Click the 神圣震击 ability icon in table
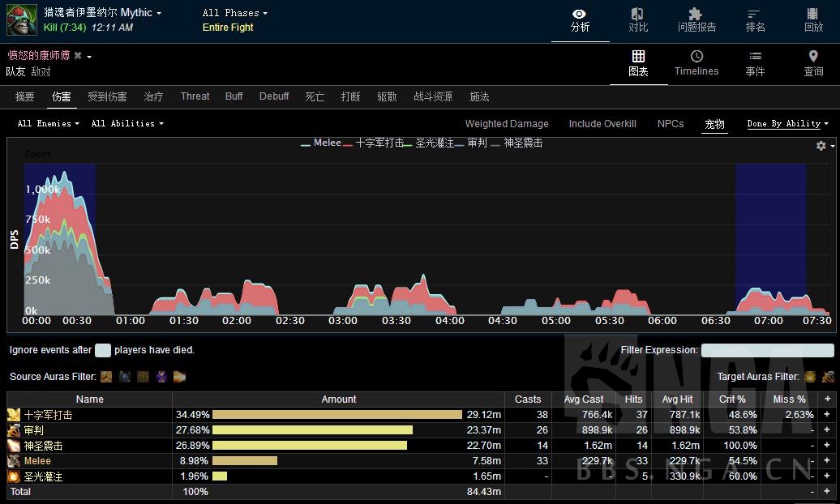Image resolution: width=840 pixels, height=504 pixels. pos(14,446)
